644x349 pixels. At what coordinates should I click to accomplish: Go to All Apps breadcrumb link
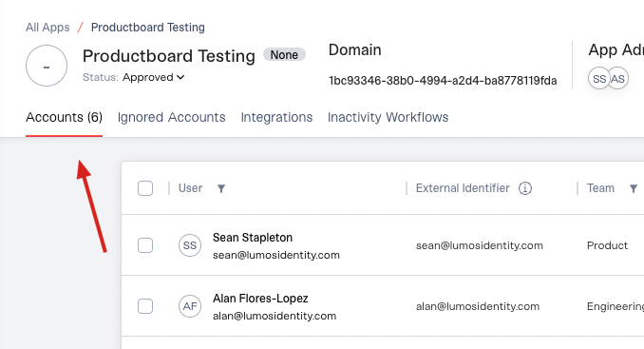[47, 28]
